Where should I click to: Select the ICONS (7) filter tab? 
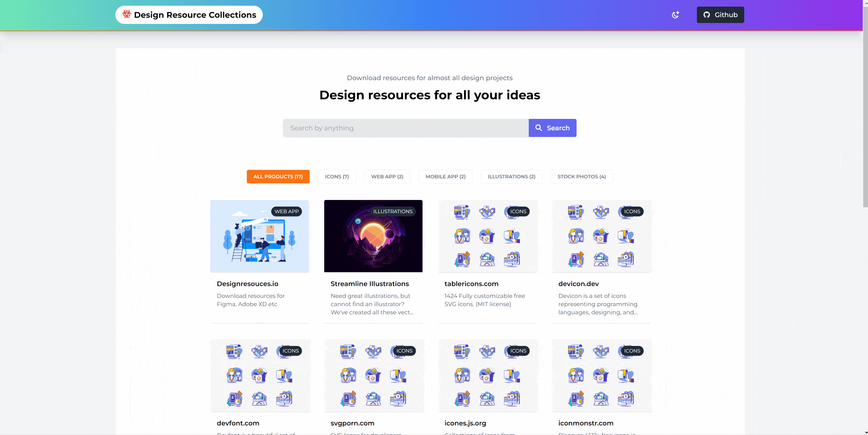click(337, 177)
